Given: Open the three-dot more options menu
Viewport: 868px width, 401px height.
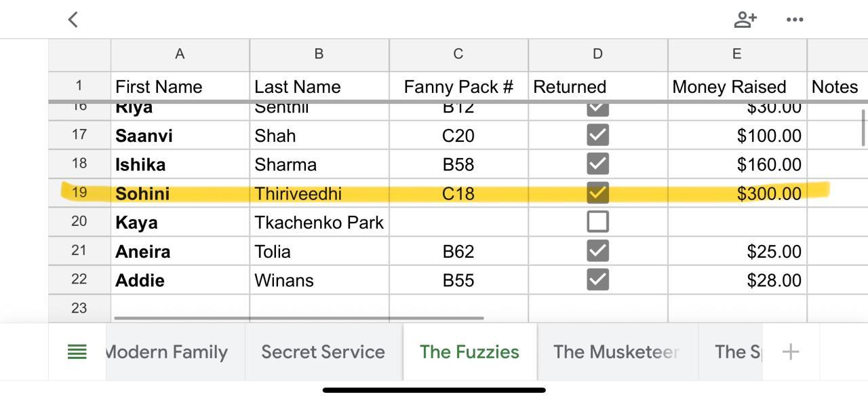Looking at the screenshot, I should point(795,20).
